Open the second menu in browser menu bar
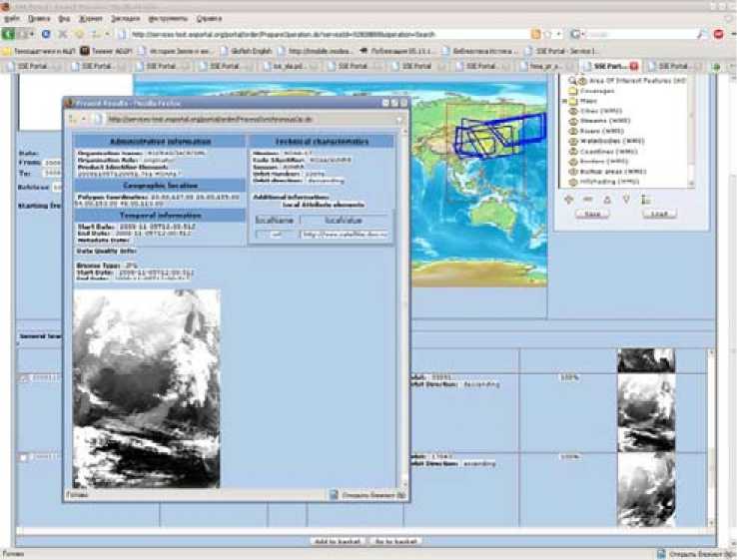The height and width of the screenshot is (560, 737). coord(39,19)
